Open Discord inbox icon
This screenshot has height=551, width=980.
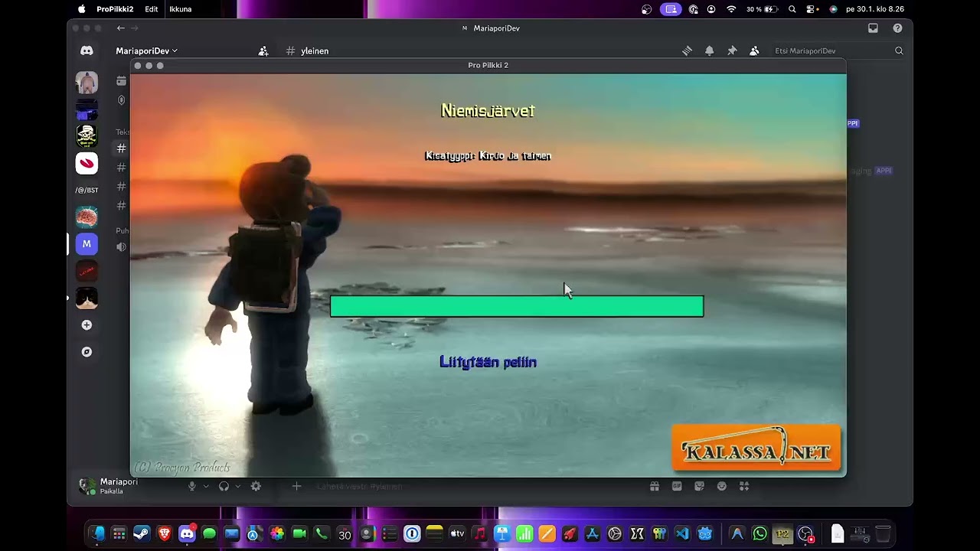pyautogui.click(x=873, y=28)
